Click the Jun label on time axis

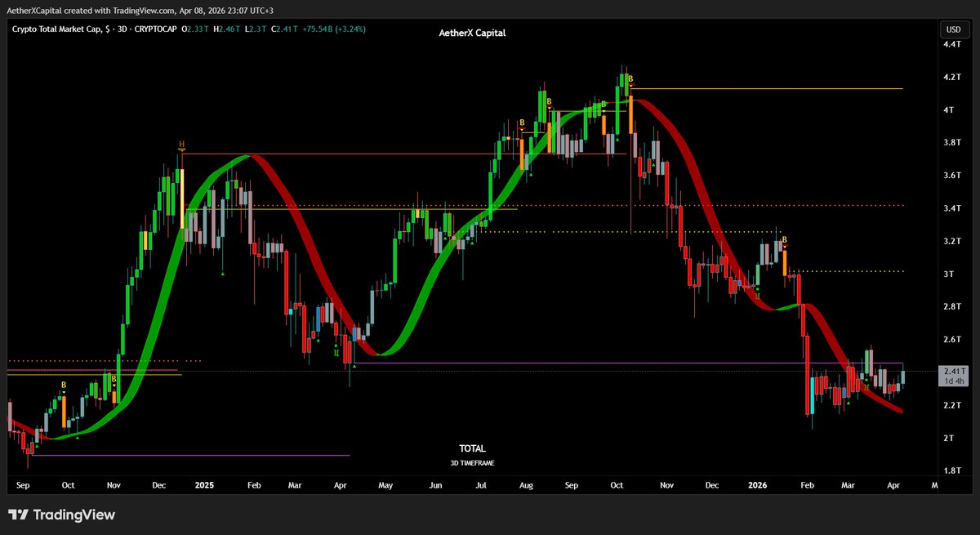coord(436,485)
